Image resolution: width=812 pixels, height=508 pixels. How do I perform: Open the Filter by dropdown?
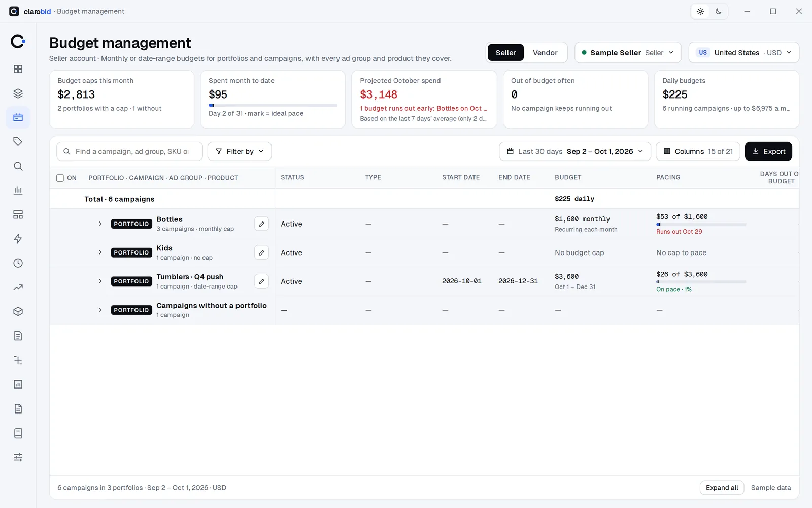[240, 151]
